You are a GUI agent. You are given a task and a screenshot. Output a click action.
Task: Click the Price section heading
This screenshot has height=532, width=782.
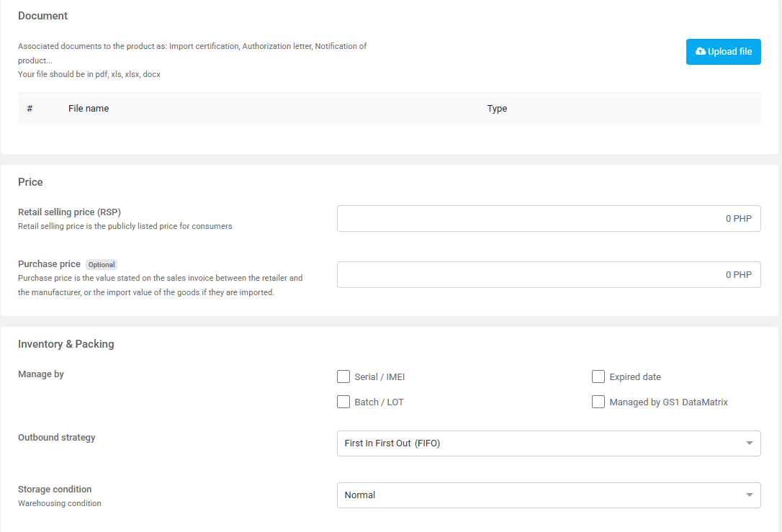click(30, 182)
